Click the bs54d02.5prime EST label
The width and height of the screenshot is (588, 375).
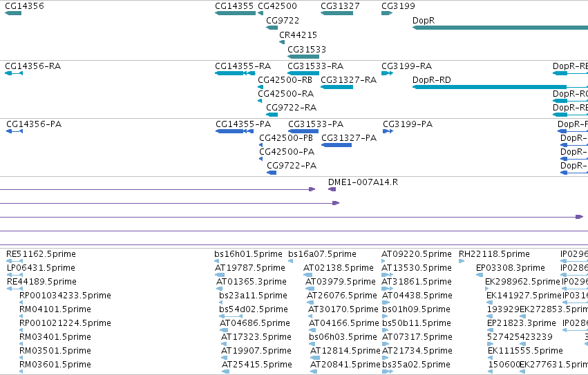(x=254, y=309)
